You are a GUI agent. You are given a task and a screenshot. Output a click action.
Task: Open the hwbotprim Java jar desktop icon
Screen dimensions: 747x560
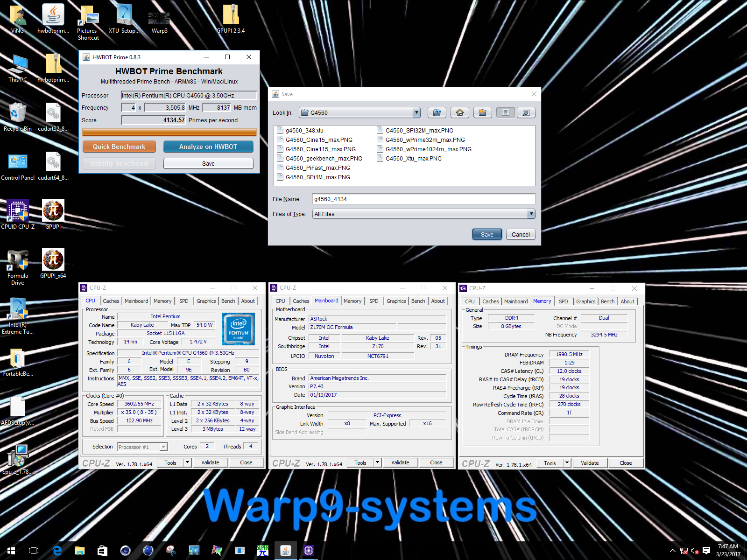point(53,20)
